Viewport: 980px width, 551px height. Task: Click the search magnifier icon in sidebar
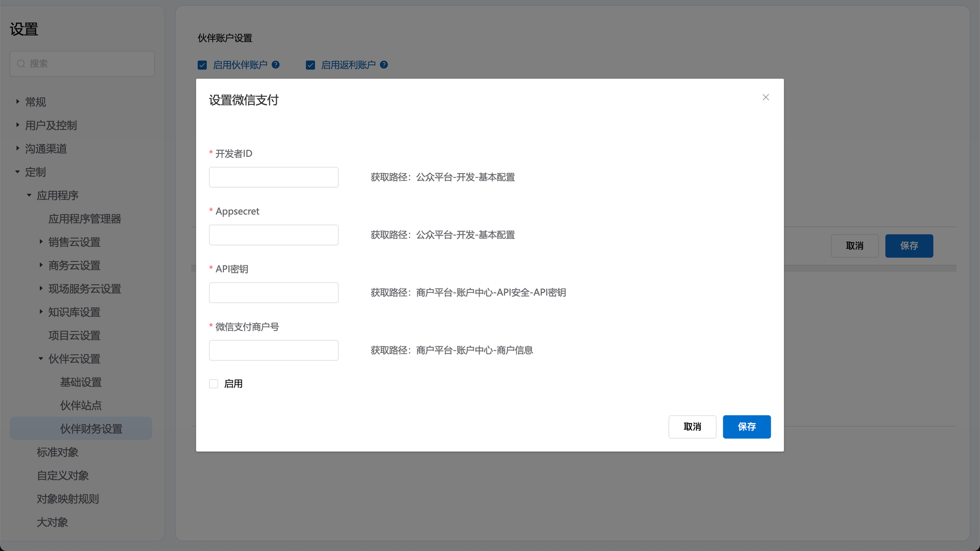tap(21, 64)
